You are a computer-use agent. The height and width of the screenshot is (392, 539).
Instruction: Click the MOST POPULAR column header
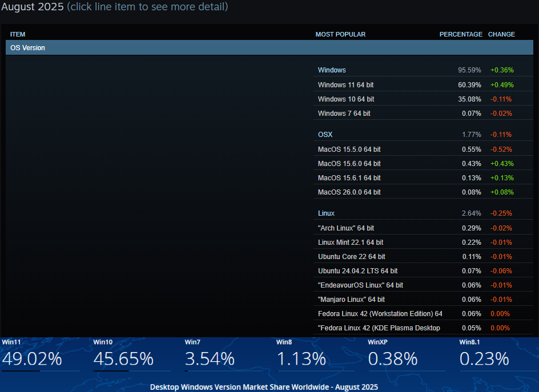pyautogui.click(x=340, y=34)
